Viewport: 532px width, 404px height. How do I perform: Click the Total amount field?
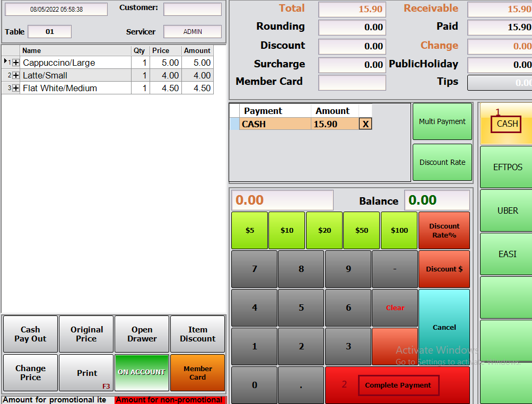click(x=352, y=9)
